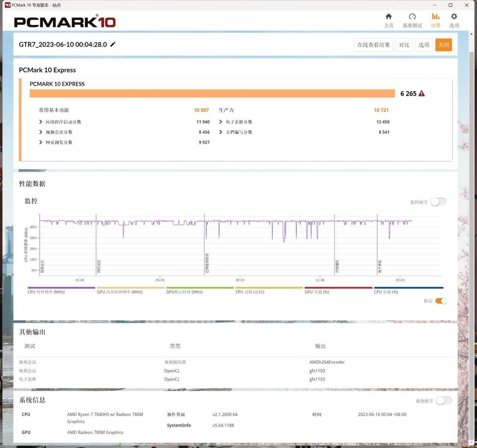477x448 pixels.
Task: Enable the system details toggle
Action: point(444,401)
